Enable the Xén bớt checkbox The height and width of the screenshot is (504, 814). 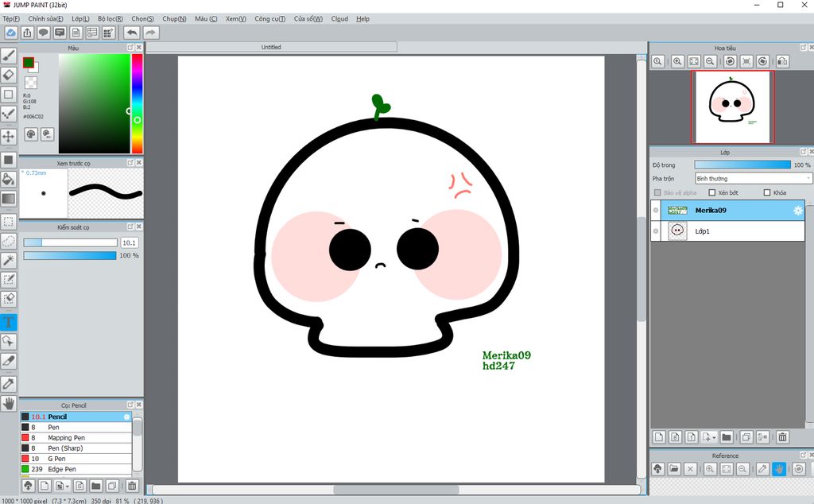click(712, 192)
